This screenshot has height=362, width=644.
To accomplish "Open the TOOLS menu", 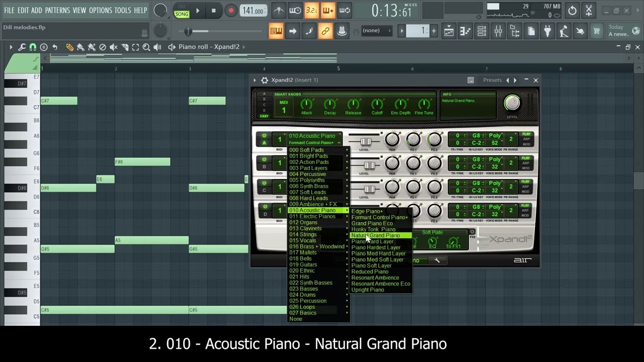I will pyautogui.click(x=122, y=10).
